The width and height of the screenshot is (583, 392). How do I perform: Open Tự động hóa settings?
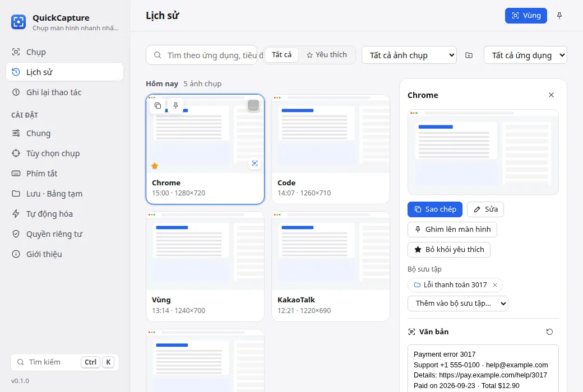coord(64,214)
